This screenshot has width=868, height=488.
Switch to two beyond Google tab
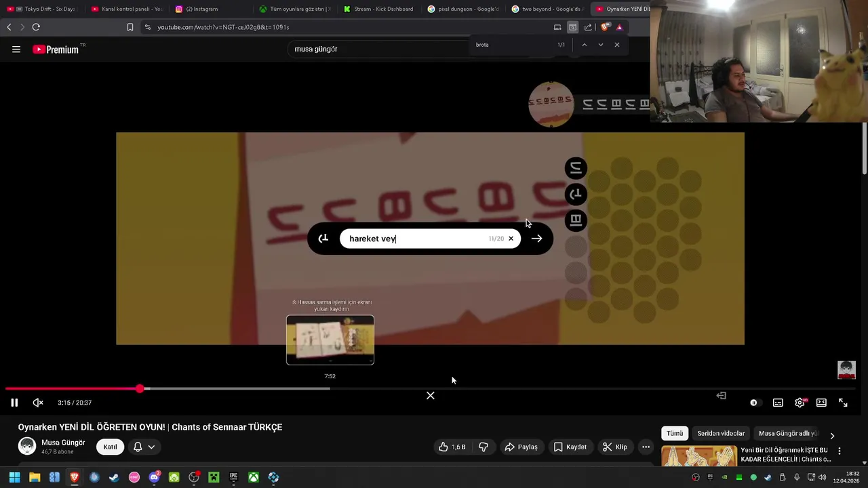(547, 9)
